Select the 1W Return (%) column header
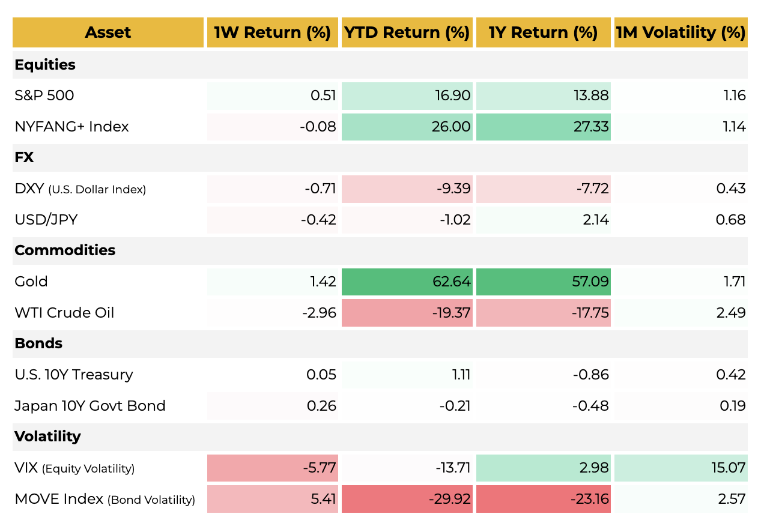This screenshot has width=770, height=532. 273,32
